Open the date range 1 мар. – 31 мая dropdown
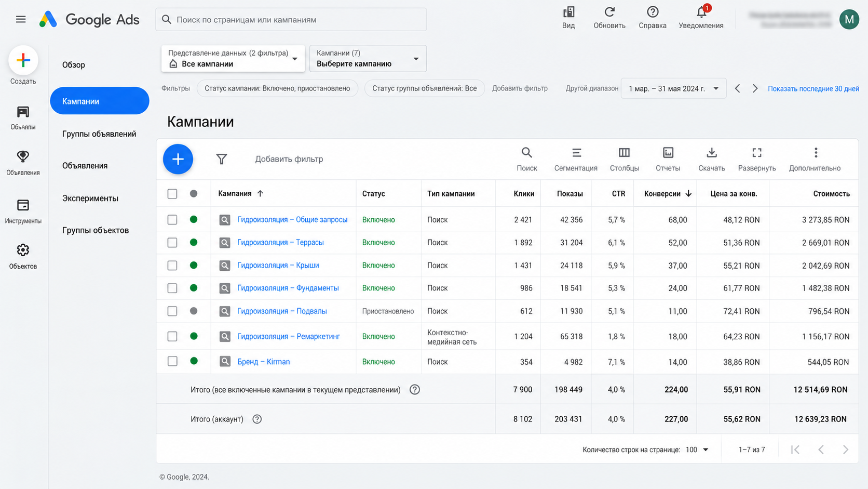This screenshot has width=868, height=489. (x=673, y=88)
